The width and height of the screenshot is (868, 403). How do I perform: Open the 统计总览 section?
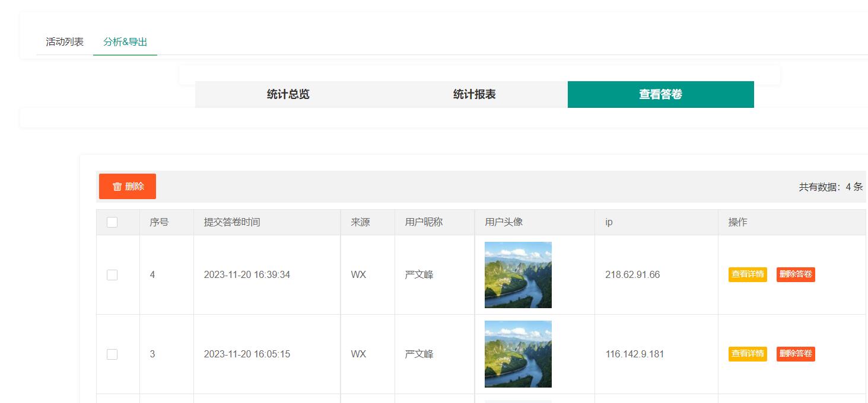[x=288, y=94]
